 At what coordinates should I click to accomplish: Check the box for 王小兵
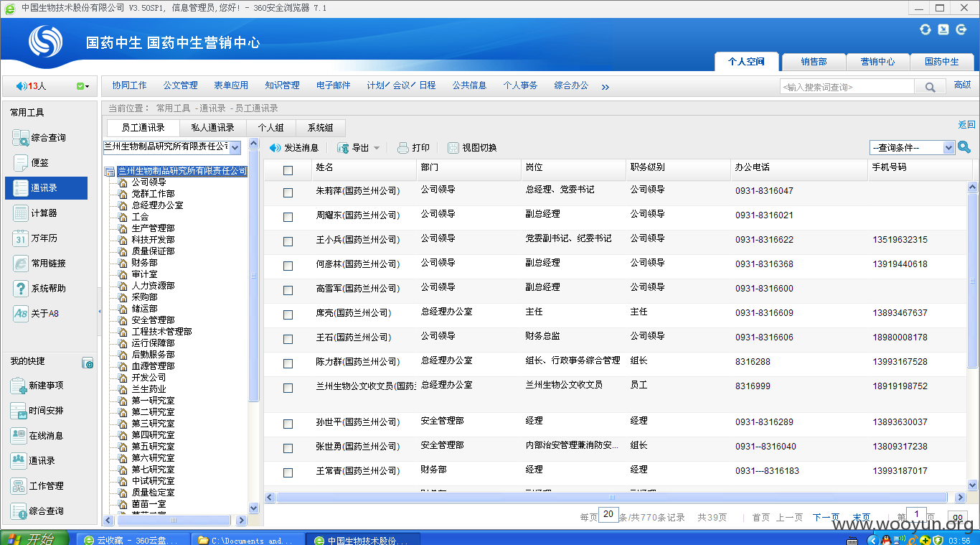(288, 241)
